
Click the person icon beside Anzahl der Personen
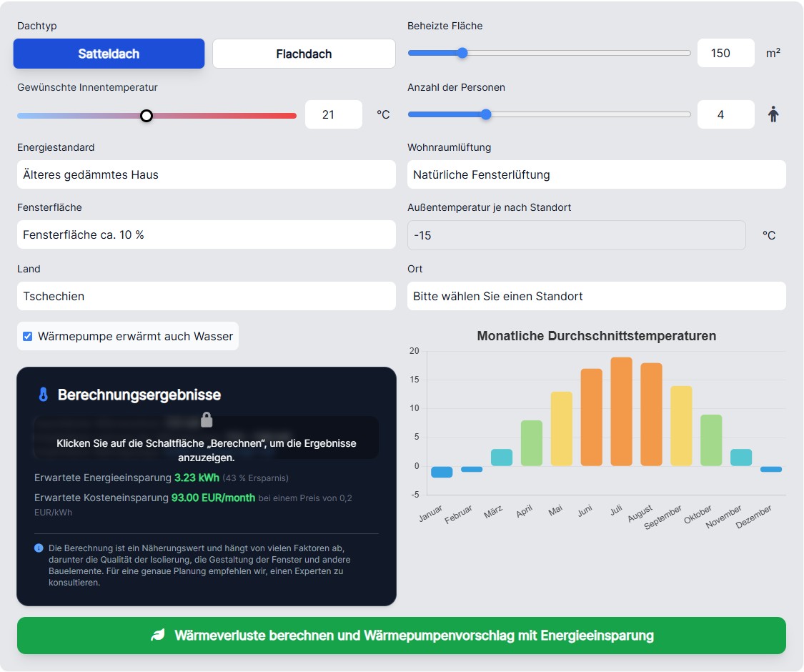click(x=773, y=114)
